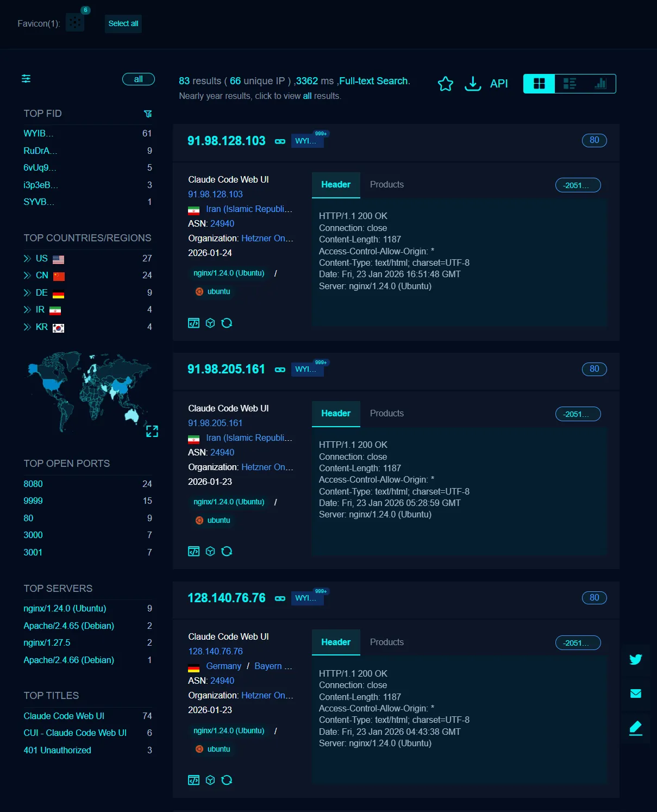Image resolution: width=657 pixels, height=812 pixels.
Task: Toggle card view layout
Action: coord(539,83)
